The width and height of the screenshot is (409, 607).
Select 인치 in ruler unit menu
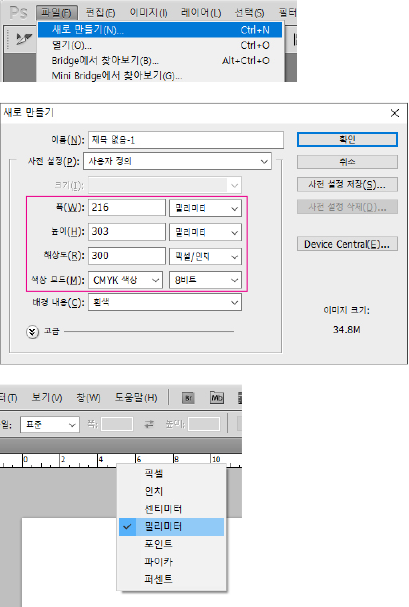coord(171,491)
